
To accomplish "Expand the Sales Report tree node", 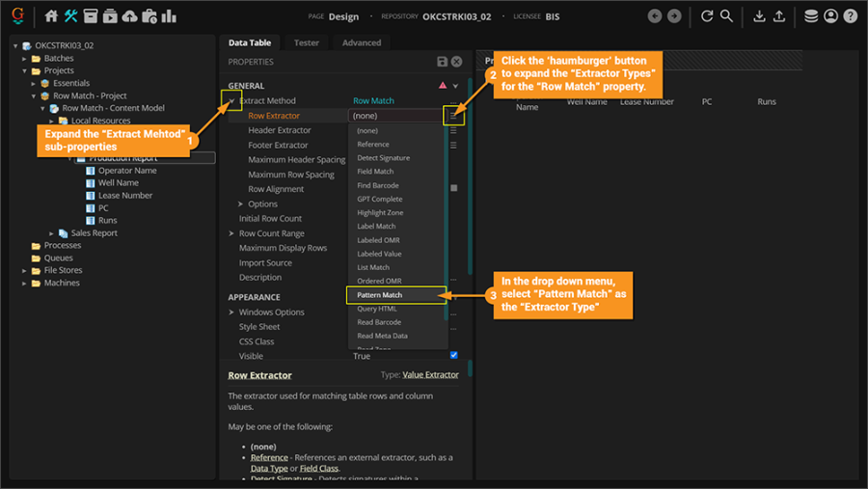I will tap(52, 232).
